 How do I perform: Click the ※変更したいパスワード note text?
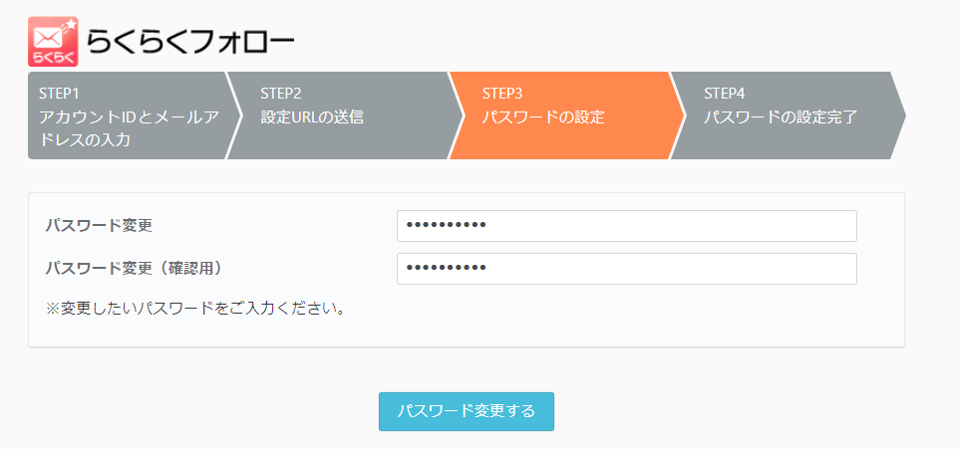pyautogui.click(x=195, y=308)
